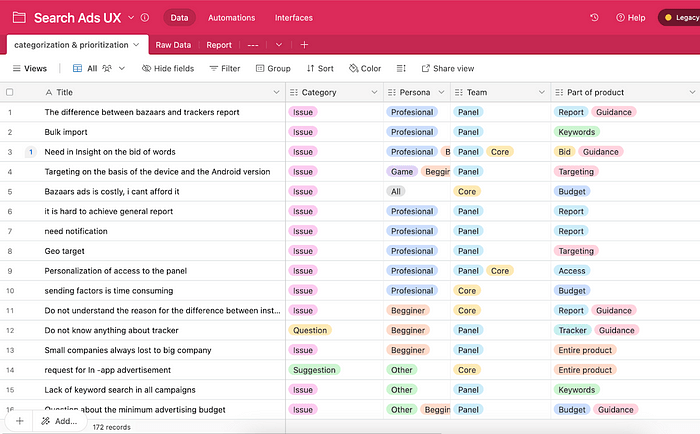Click the Begginer persona tag in row 11

(408, 311)
